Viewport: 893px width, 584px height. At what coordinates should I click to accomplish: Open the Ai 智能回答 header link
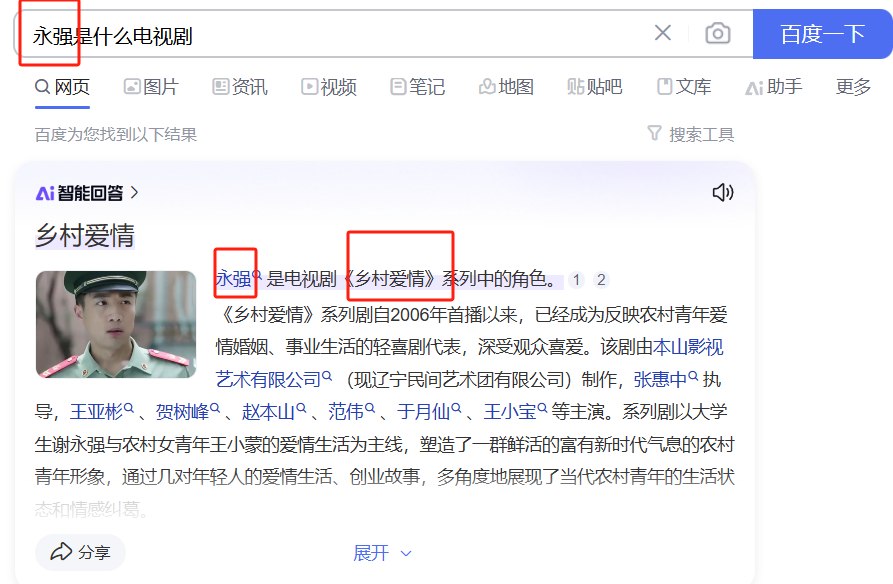click(87, 193)
